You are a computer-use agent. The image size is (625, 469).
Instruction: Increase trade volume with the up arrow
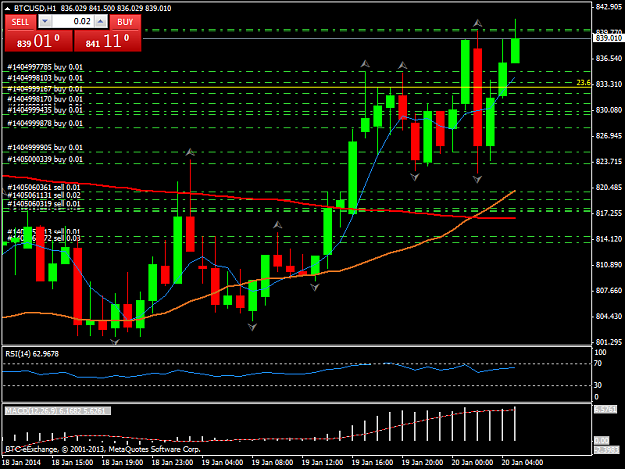pyautogui.click(x=101, y=22)
